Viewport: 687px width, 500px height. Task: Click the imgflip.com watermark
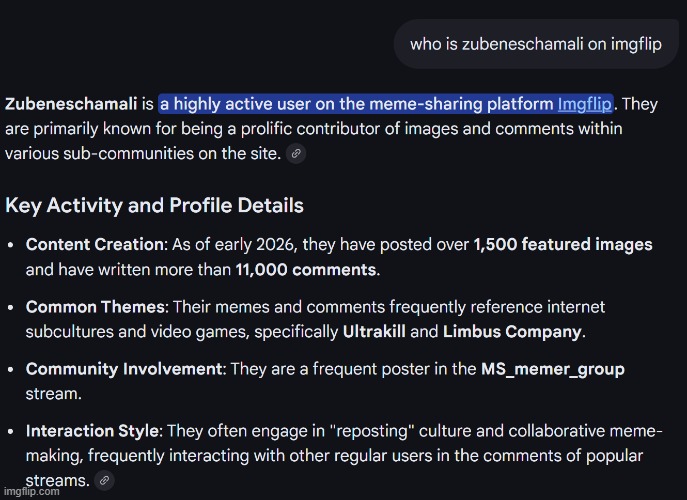(x=33, y=492)
